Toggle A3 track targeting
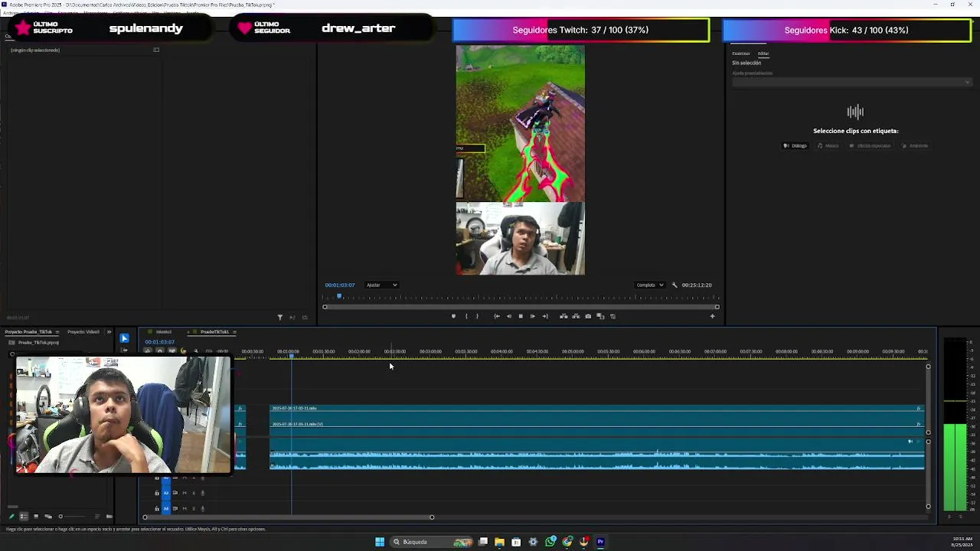Viewport: 980px width, 551px height. coord(166,493)
